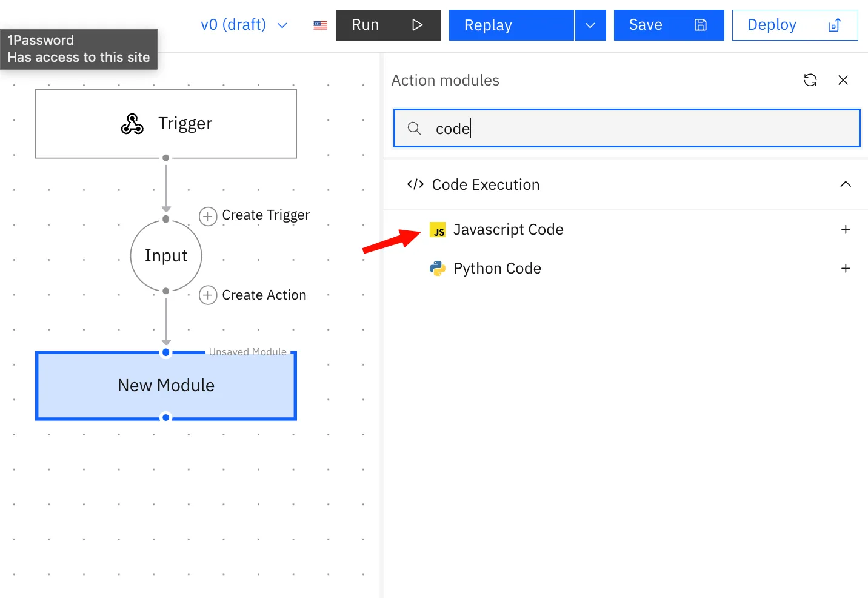The image size is (868, 598).
Task: Open the v0 (draft) version dropdown
Action: coord(244,25)
